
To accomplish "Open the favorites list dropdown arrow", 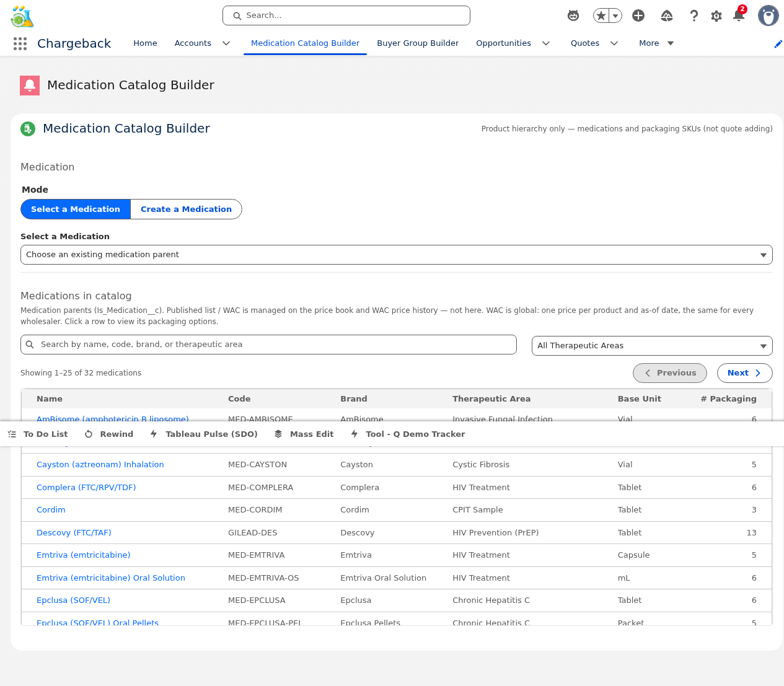I will pyautogui.click(x=615, y=15).
